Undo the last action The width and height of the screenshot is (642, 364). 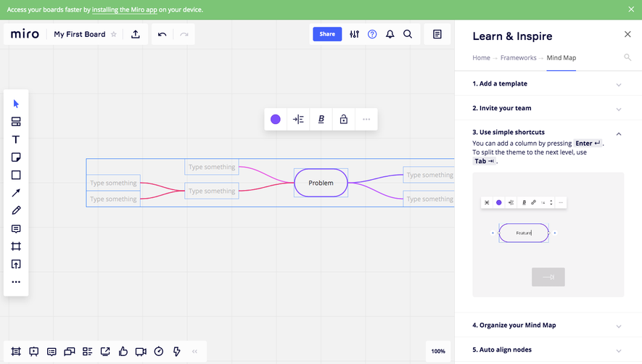click(162, 34)
